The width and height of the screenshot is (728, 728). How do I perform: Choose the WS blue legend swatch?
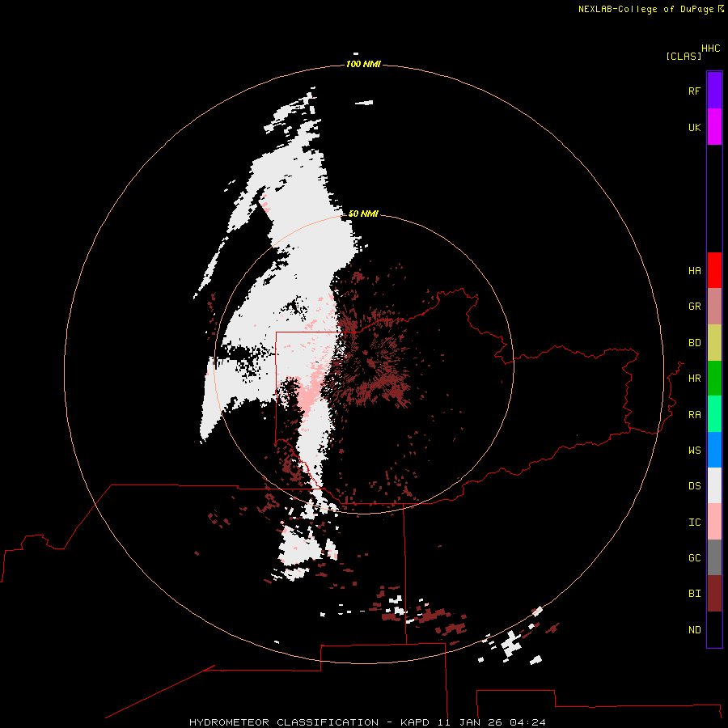(x=714, y=450)
